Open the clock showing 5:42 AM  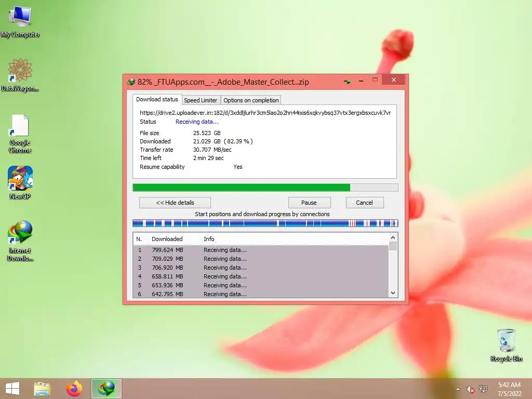pyautogui.click(x=509, y=389)
